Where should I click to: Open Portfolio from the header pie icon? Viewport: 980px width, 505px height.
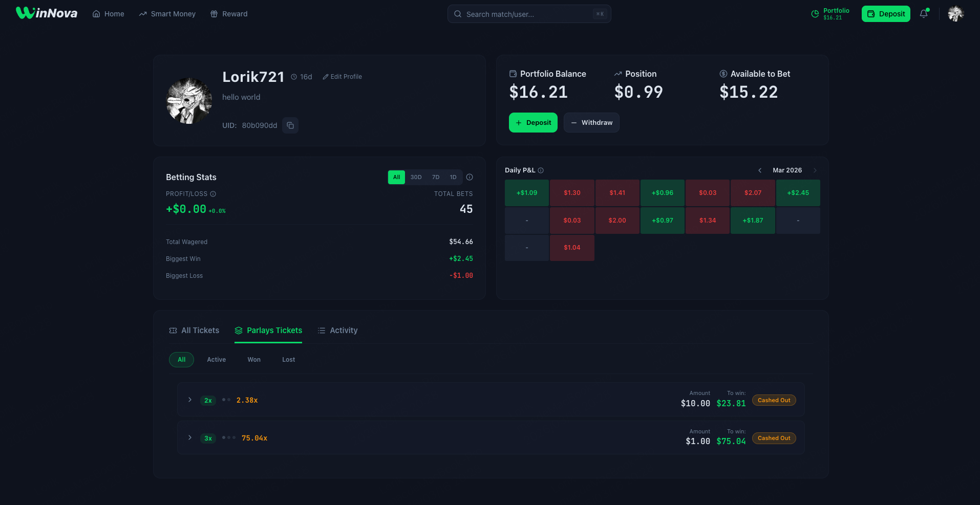click(815, 14)
